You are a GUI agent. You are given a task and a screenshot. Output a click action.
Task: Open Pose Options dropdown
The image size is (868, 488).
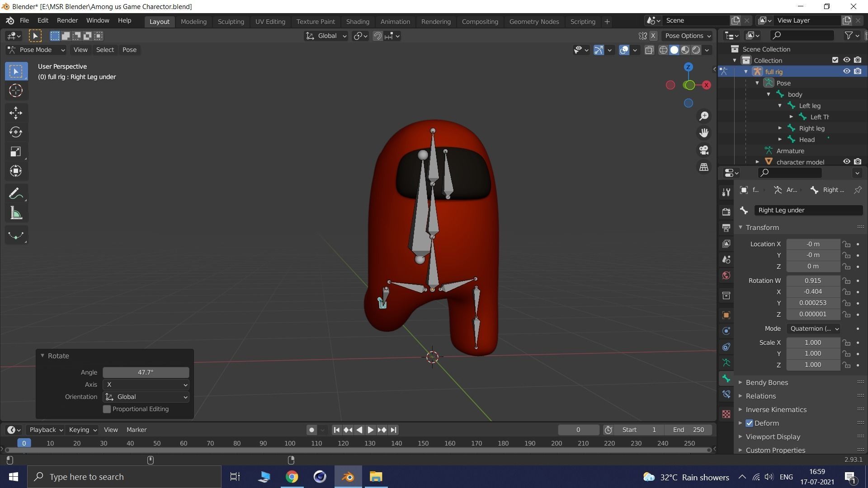click(x=687, y=36)
